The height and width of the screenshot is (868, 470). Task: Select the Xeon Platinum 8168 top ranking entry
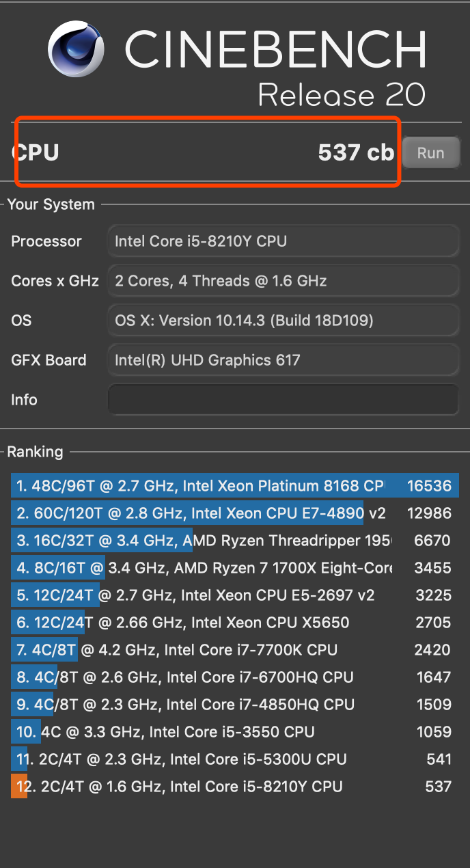click(x=205, y=485)
